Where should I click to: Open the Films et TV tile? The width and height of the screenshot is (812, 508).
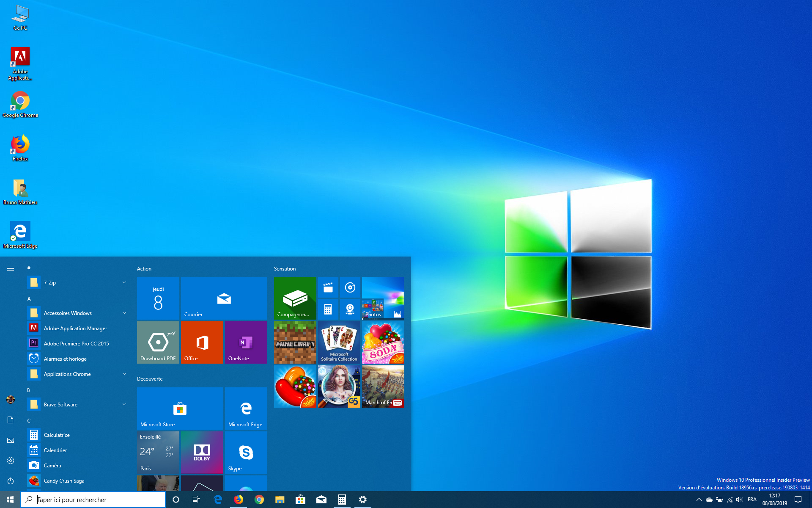328,288
